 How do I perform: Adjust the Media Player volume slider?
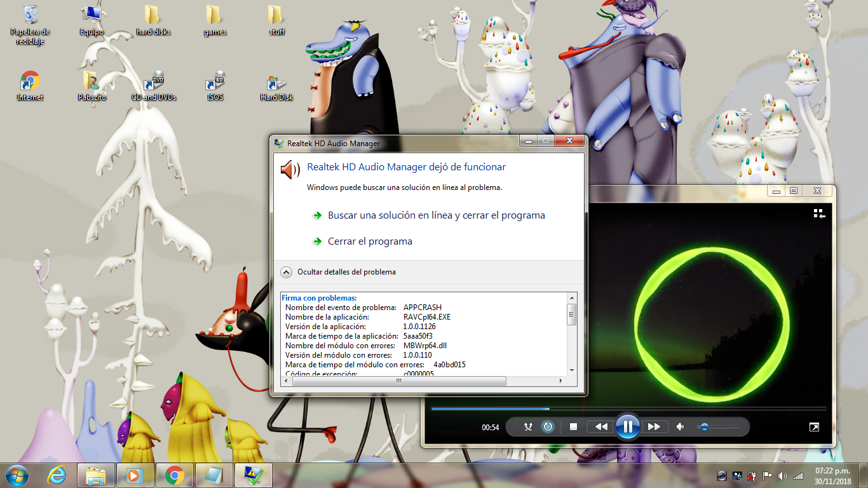[x=719, y=427]
